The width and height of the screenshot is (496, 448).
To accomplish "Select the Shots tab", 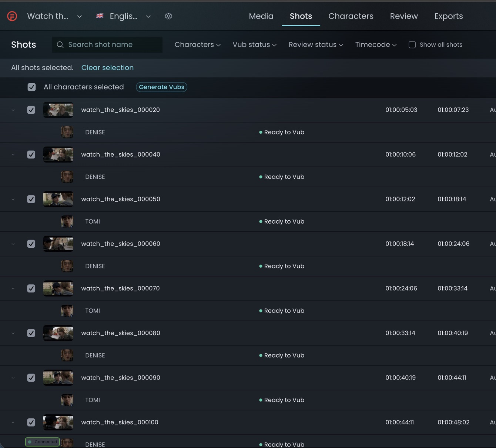I will pos(301,16).
